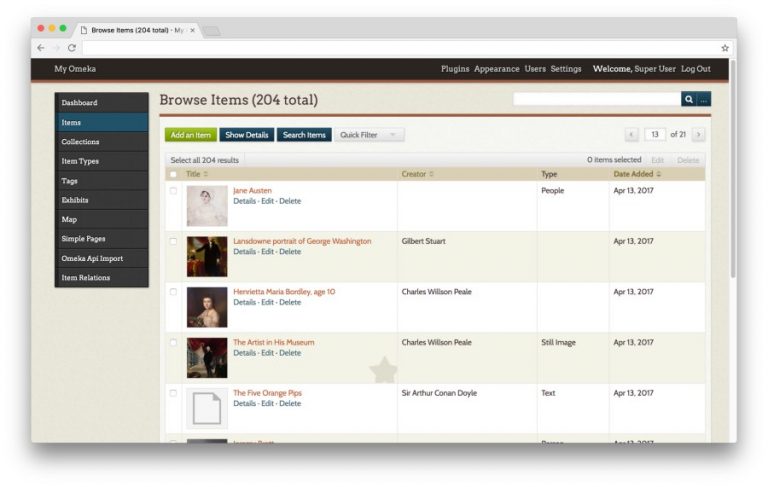Go to next page arrow
768x487 pixels.
tap(698, 134)
